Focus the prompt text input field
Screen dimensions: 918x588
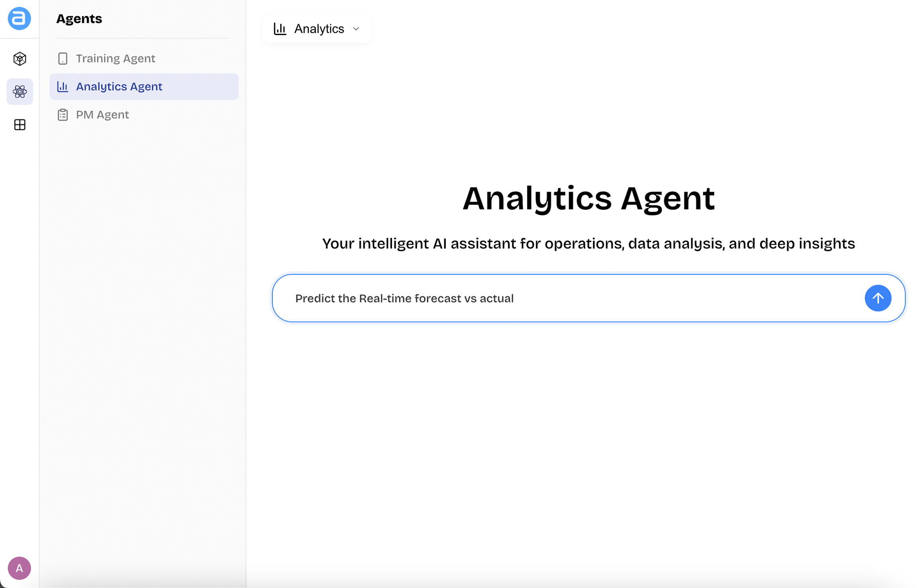point(677,298)
